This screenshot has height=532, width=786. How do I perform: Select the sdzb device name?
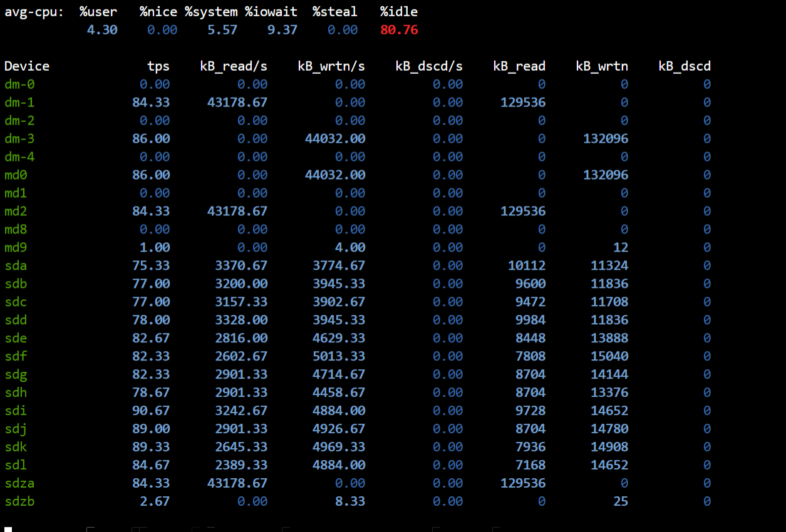click(x=19, y=502)
